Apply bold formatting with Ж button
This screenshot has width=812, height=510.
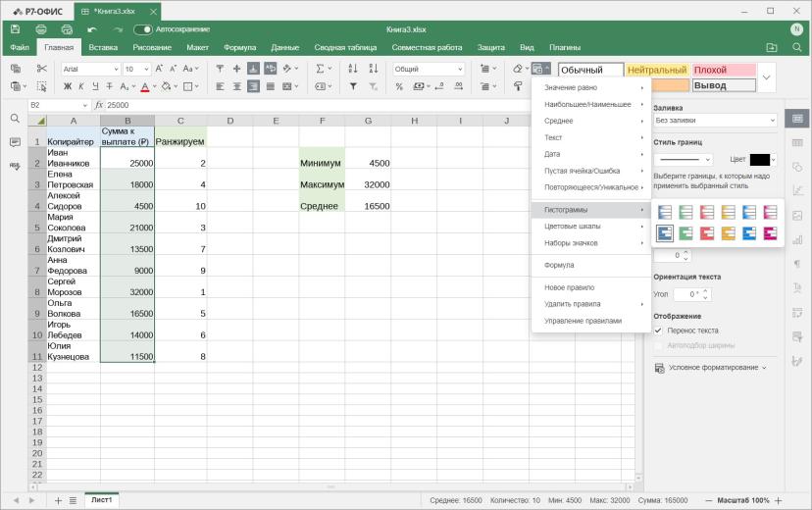click(68, 86)
